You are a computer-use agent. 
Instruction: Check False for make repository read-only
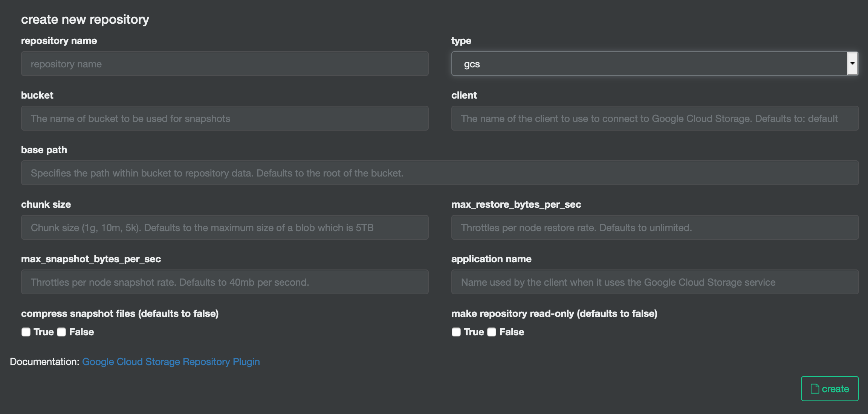tap(492, 332)
